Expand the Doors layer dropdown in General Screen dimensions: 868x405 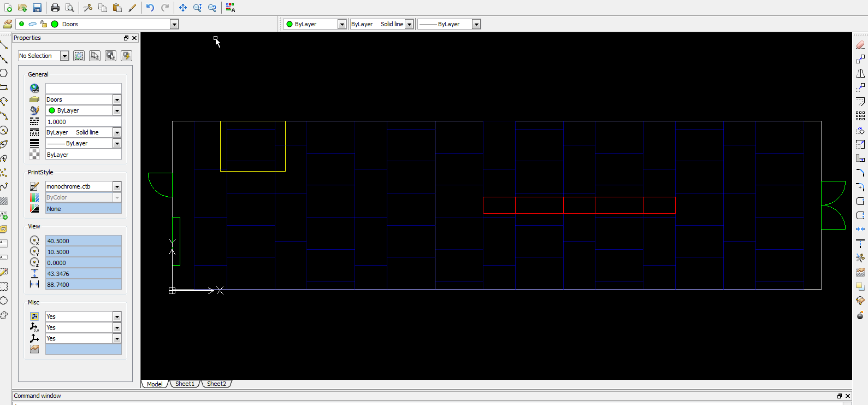(x=117, y=99)
